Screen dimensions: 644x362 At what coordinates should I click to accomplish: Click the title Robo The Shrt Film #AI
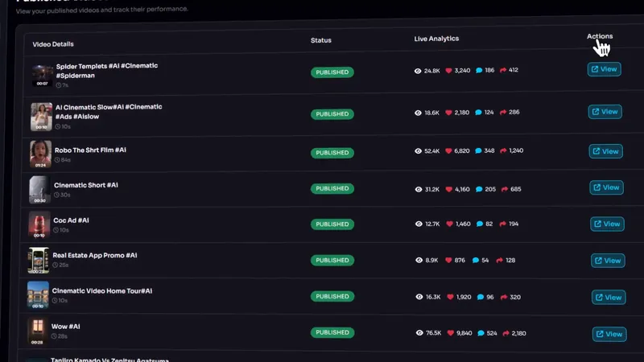coord(90,150)
